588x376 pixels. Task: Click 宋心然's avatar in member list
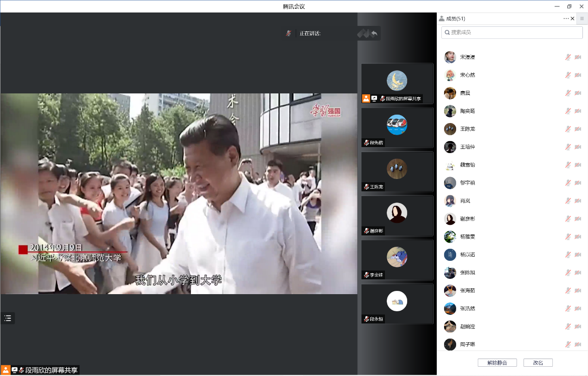point(450,75)
